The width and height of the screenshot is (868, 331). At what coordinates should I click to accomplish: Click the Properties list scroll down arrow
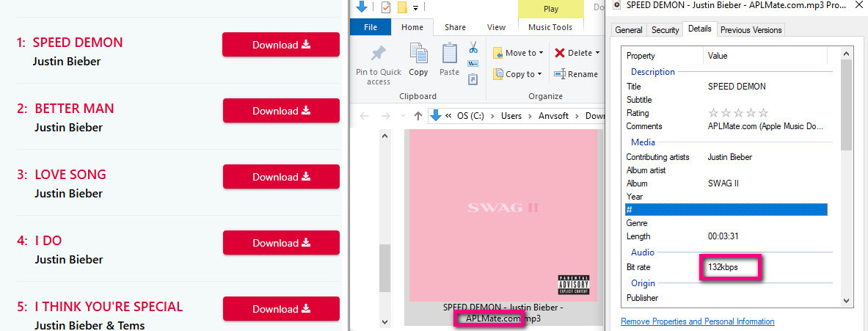pyautogui.click(x=847, y=301)
